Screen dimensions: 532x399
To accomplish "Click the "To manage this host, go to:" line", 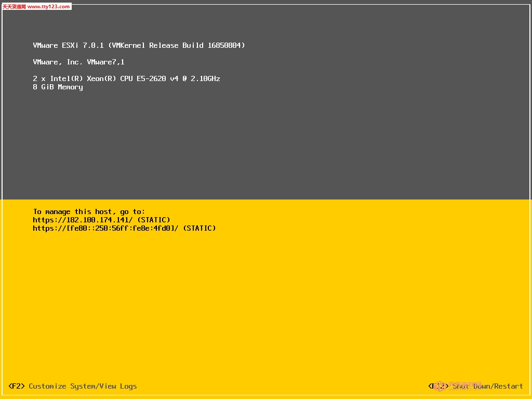I will pyautogui.click(x=89, y=212).
